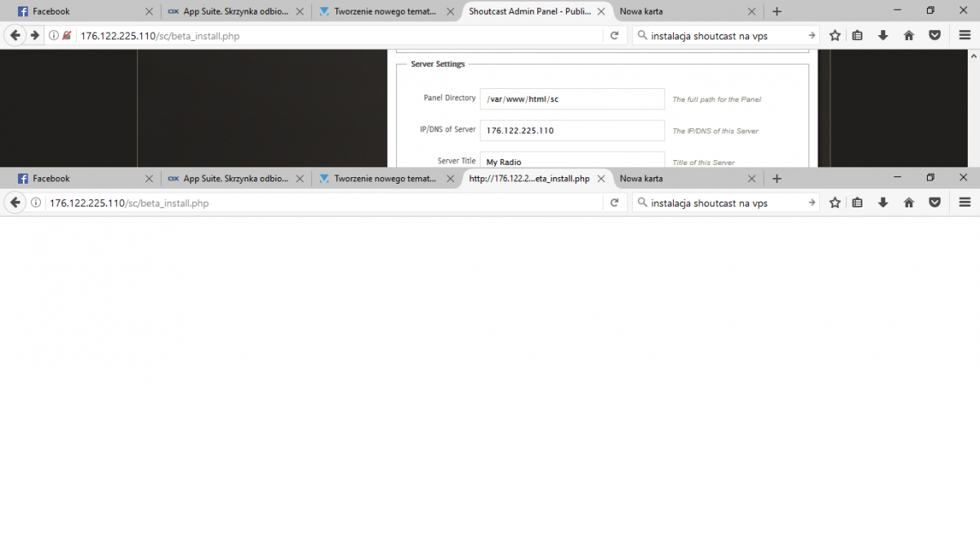
Task: Select Tworzenie nowego tematu tab in lower window
Action: coord(387,178)
